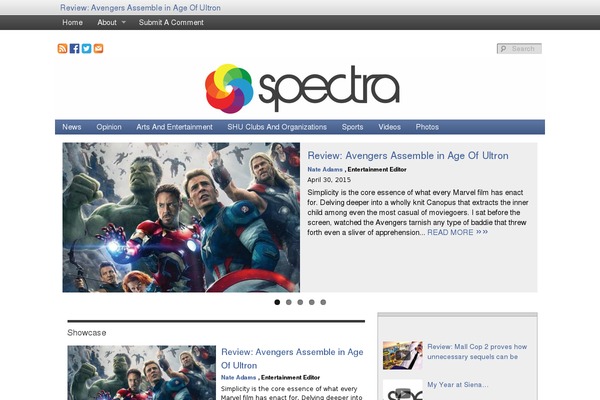Select the fourth slideshow dot
The height and width of the screenshot is (400, 600).
click(311, 302)
